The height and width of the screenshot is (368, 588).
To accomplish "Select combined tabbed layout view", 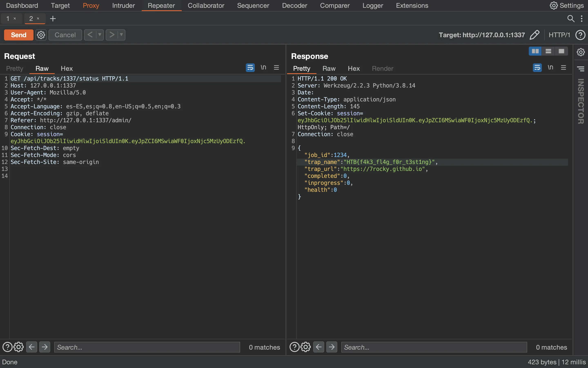I will point(561,51).
